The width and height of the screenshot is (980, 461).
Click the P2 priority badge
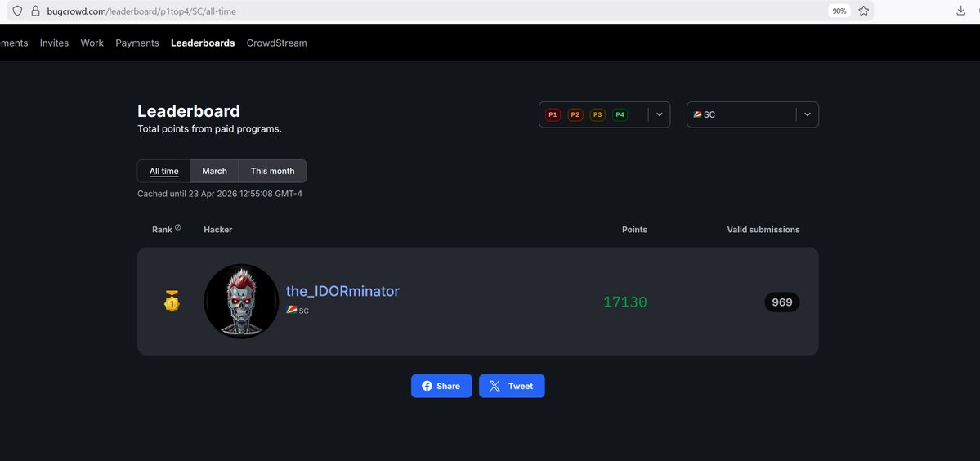[575, 115]
